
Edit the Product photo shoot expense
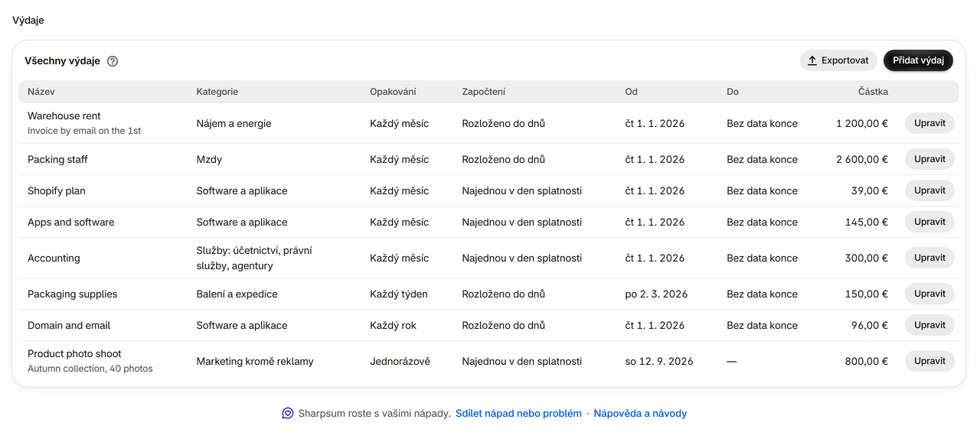pos(929,361)
